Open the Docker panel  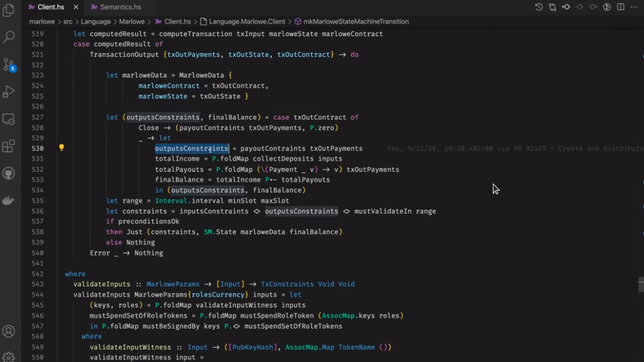[9, 201]
